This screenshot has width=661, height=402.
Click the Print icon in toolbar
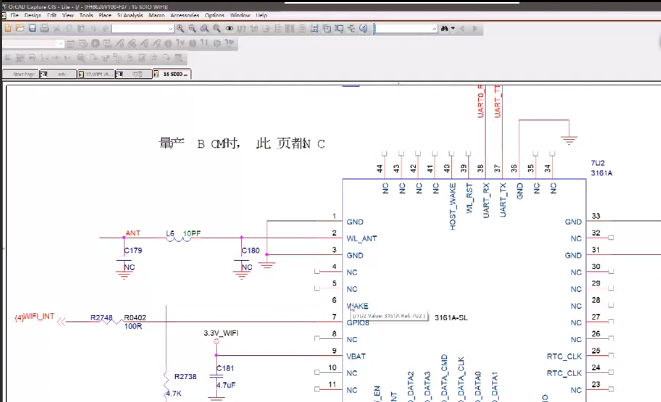pyautogui.click(x=44, y=29)
